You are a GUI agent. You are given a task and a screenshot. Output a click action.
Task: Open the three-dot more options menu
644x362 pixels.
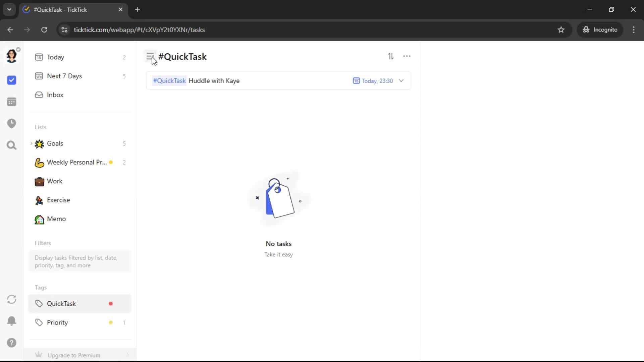407,56
